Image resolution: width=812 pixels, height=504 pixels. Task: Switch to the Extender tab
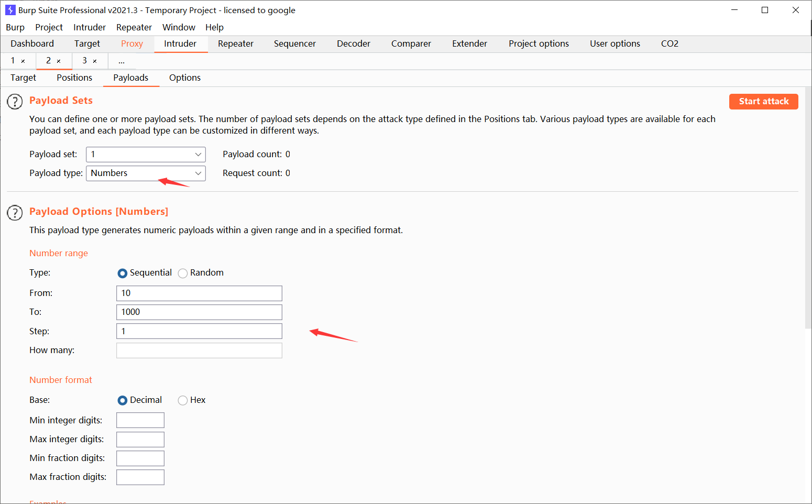point(470,43)
